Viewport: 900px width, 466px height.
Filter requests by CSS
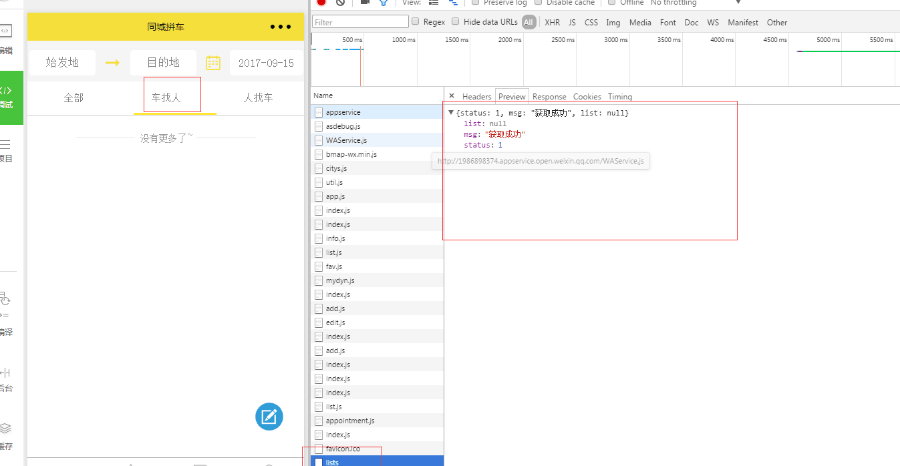click(591, 22)
